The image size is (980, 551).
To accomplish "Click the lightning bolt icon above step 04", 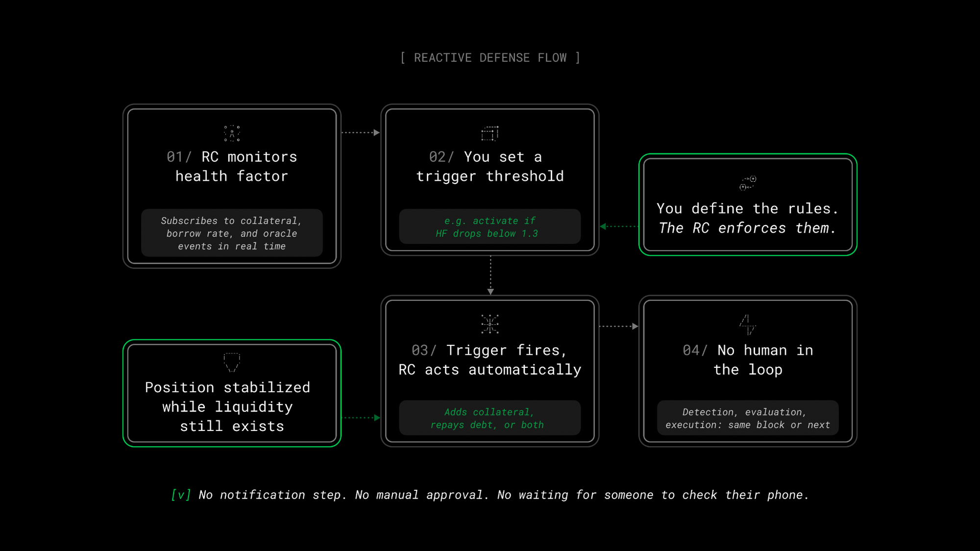I will [748, 324].
